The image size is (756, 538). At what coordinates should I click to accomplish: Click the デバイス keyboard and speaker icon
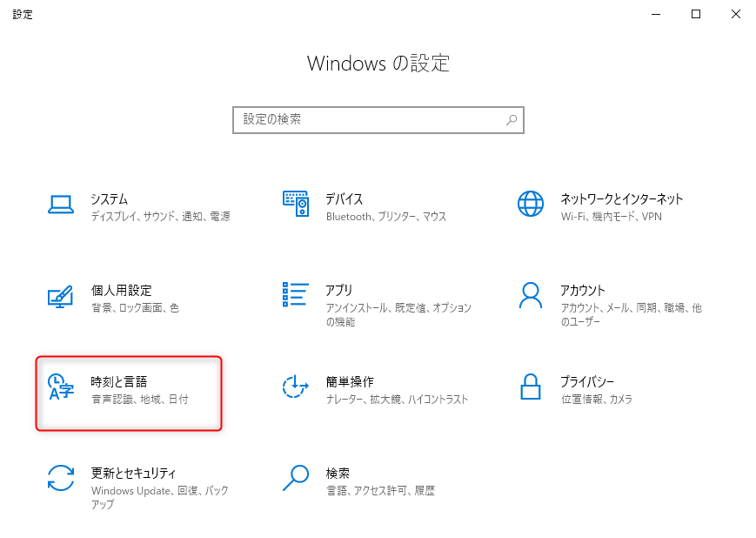(296, 205)
